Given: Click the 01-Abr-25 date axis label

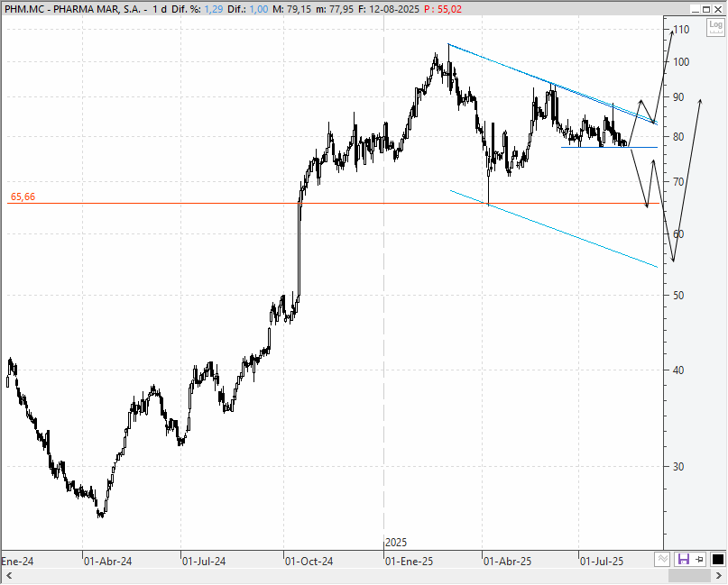Looking at the screenshot, I should click(x=508, y=562).
